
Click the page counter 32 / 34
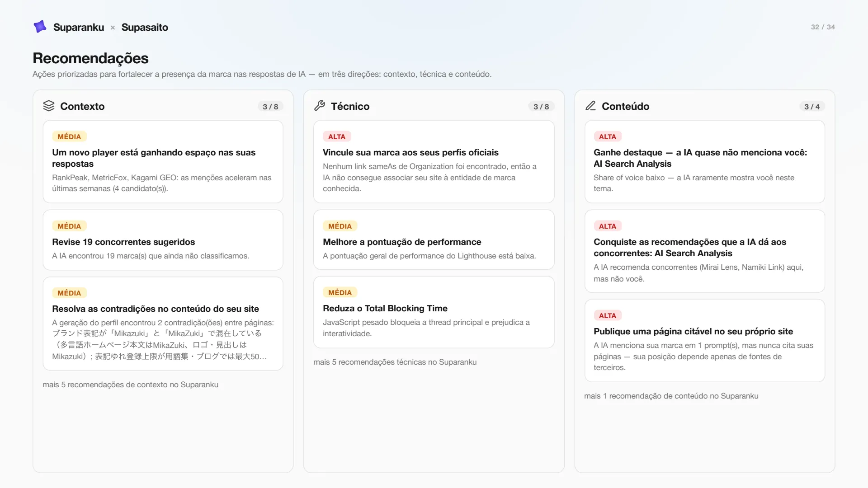pyautogui.click(x=823, y=27)
